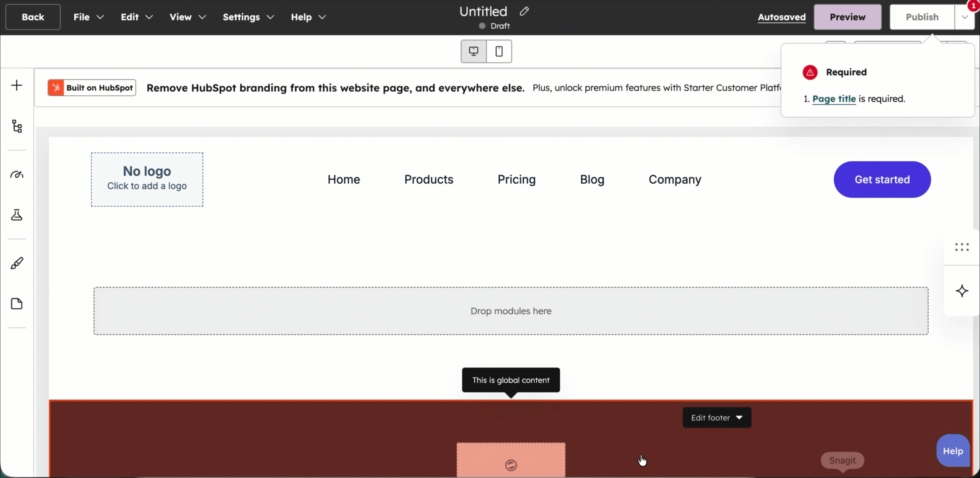
Task: Click the Untitled page name
Action: point(483,11)
